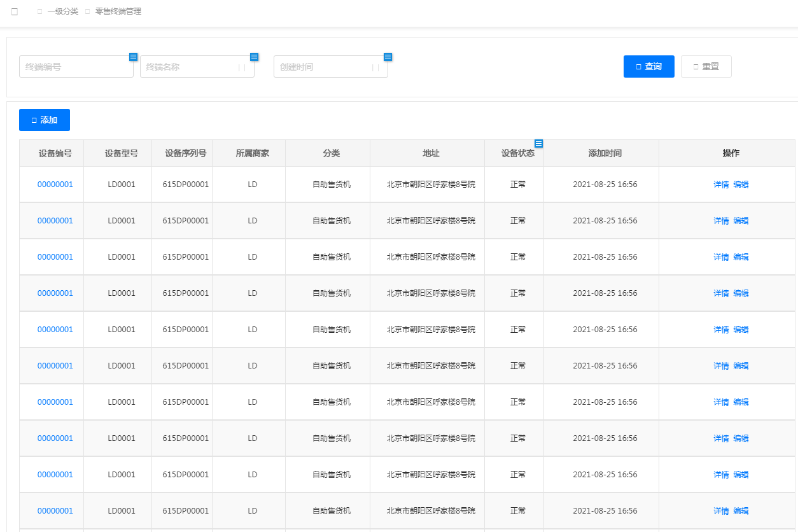View 详情 in the eighth table row
Image resolution: width=798 pixels, height=532 pixels.
coord(721,438)
